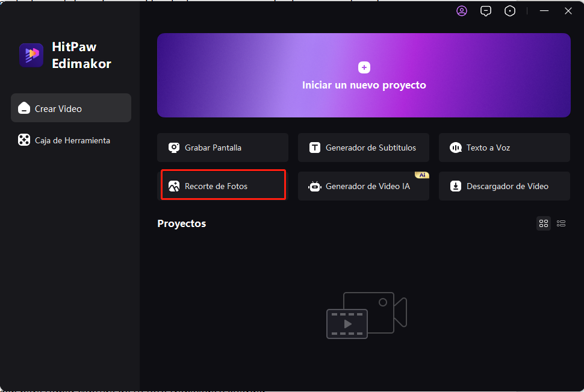Open the feedback message icon

pyautogui.click(x=486, y=11)
